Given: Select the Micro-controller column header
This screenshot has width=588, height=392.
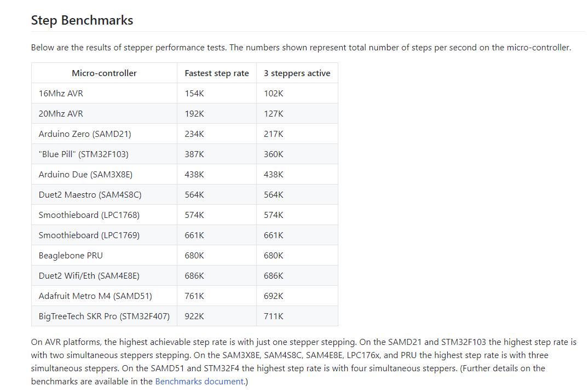Looking at the screenshot, I should coord(104,73).
